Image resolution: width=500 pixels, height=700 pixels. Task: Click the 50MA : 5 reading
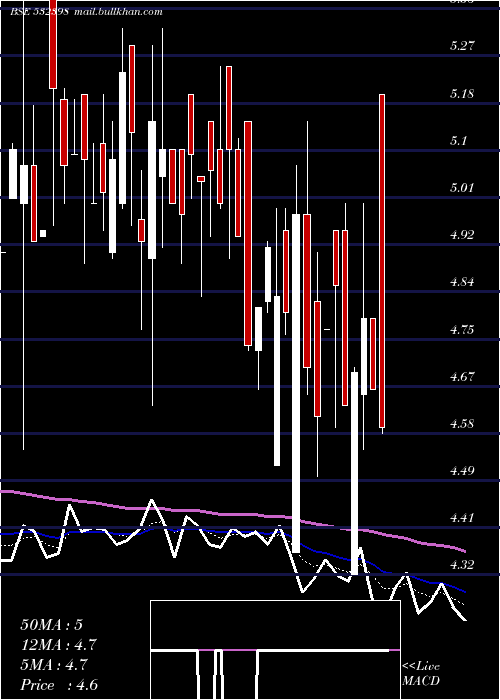point(52,625)
